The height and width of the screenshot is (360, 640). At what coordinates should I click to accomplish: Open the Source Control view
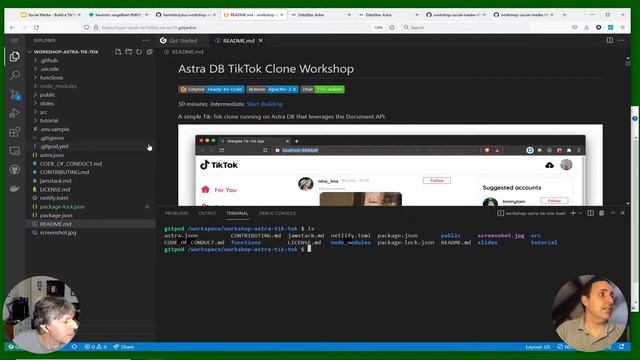pyautogui.click(x=15, y=94)
